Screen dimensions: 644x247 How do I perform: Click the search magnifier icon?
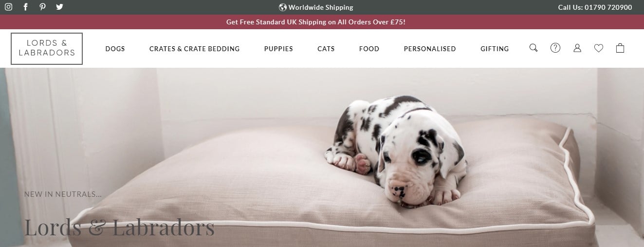(x=534, y=48)
